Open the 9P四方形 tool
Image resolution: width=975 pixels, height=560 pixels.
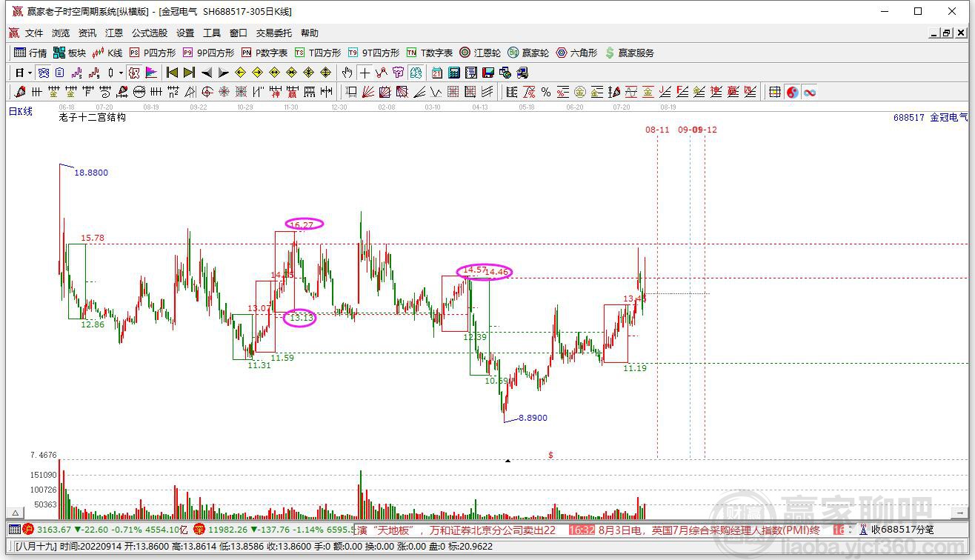point(208,53)
